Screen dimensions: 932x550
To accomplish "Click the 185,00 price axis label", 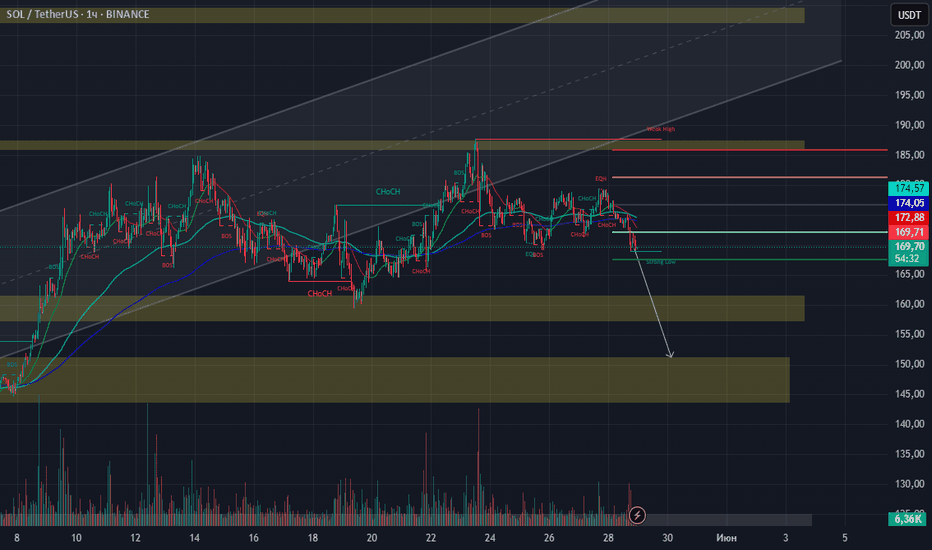I will tap(909, 155).
